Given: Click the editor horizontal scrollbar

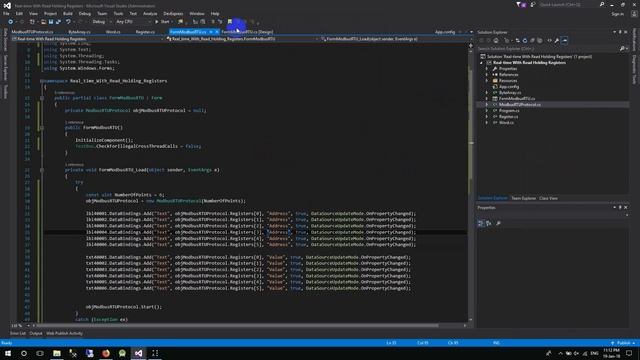Looking at the screenshot, I should pyautogui.click(x=238, y=326).
